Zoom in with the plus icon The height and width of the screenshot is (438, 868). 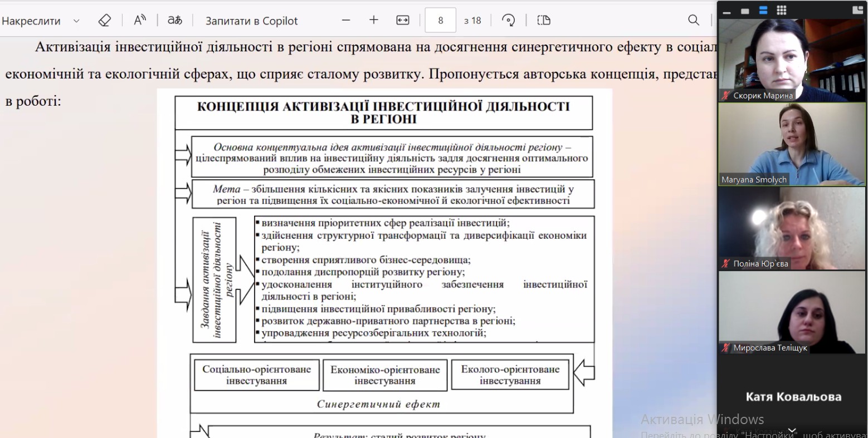coord(374,21)
